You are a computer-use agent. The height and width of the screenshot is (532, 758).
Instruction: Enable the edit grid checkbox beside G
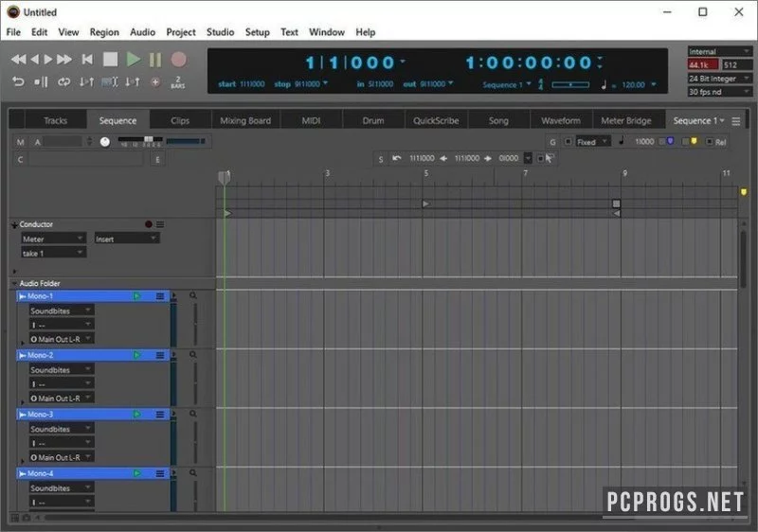coord(568,141)
